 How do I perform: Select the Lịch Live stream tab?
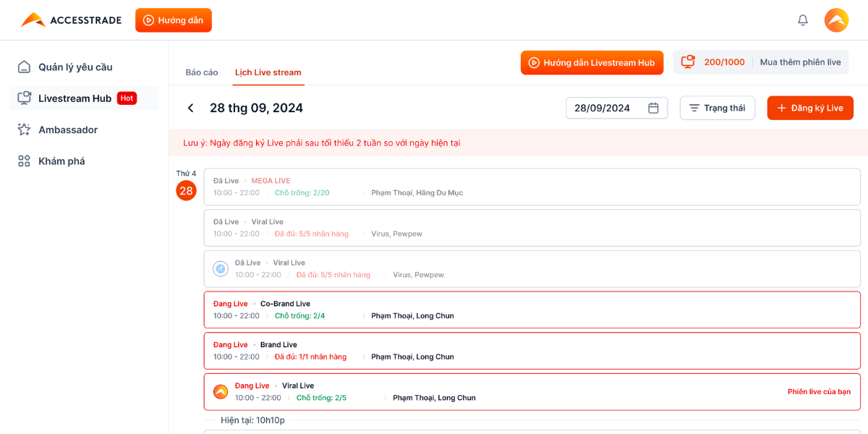[268, 72]
